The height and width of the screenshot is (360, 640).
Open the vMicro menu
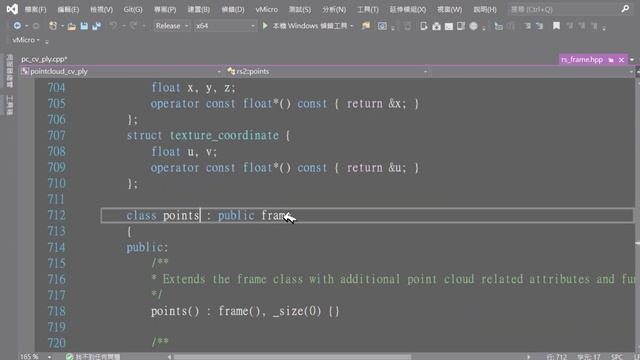point(267,9)
